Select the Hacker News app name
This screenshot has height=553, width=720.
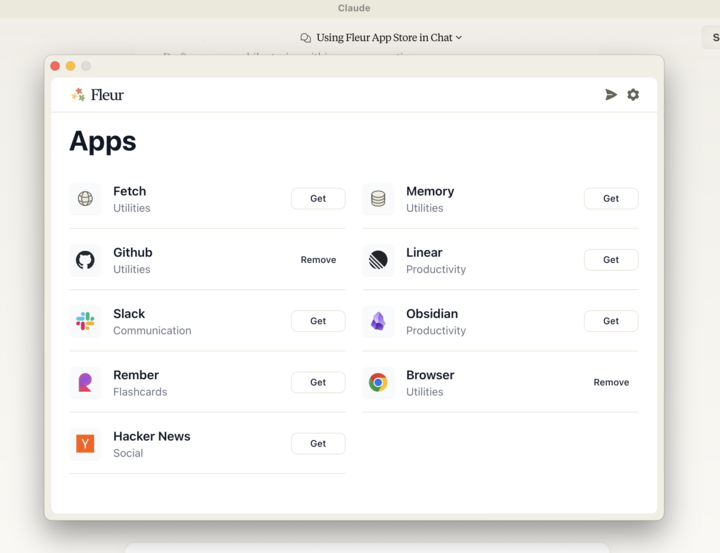152,436
